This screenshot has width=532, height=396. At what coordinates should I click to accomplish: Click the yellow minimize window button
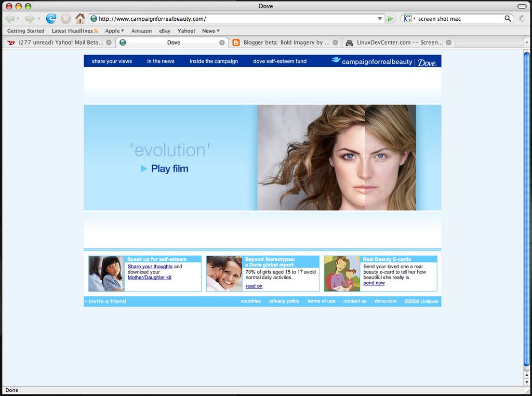point(19,6)
